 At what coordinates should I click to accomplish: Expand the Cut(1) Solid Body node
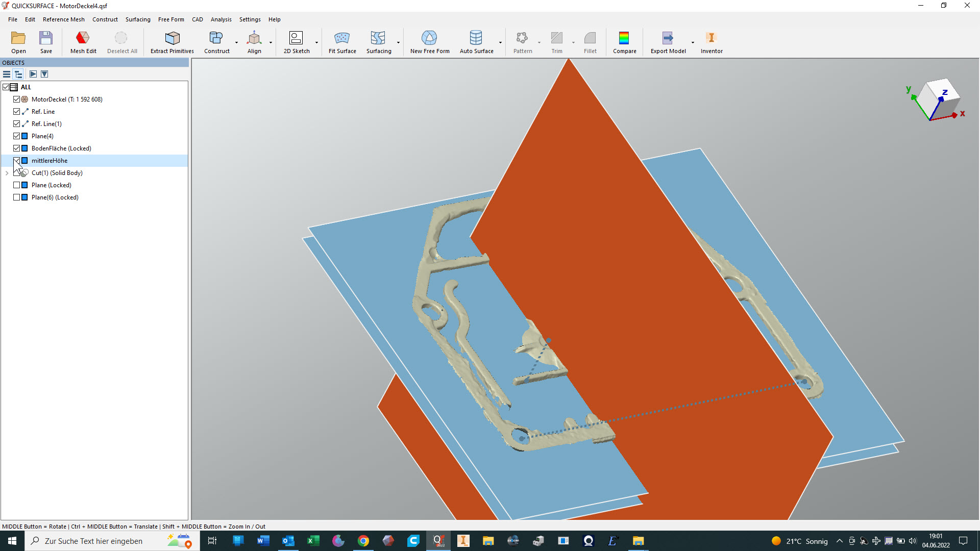[x=7, y=173]
